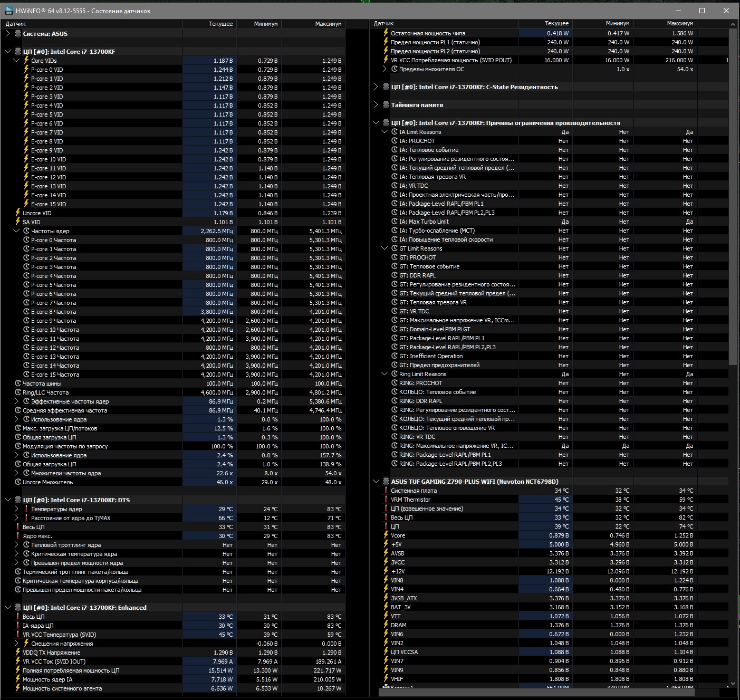Click the clock icon beside Ring/LLC Частота
The width and height of the screenshot is (740, 700).
[18, 392]
